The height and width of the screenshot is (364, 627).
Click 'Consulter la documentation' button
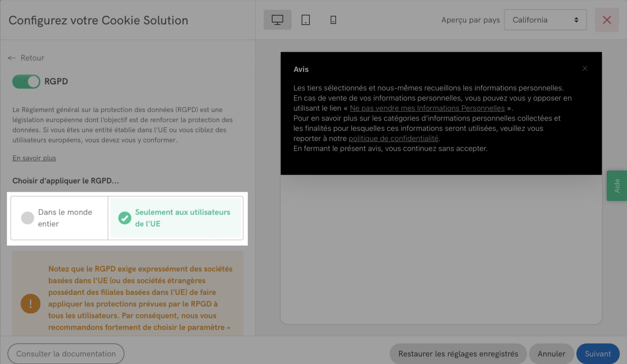click(66, 353)
